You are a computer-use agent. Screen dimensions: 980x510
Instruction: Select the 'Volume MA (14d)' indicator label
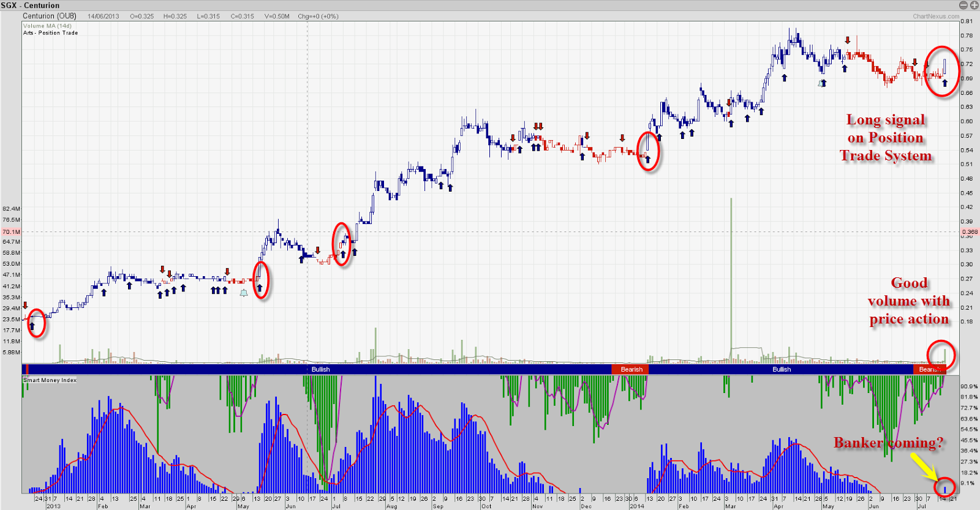point(47,26)
